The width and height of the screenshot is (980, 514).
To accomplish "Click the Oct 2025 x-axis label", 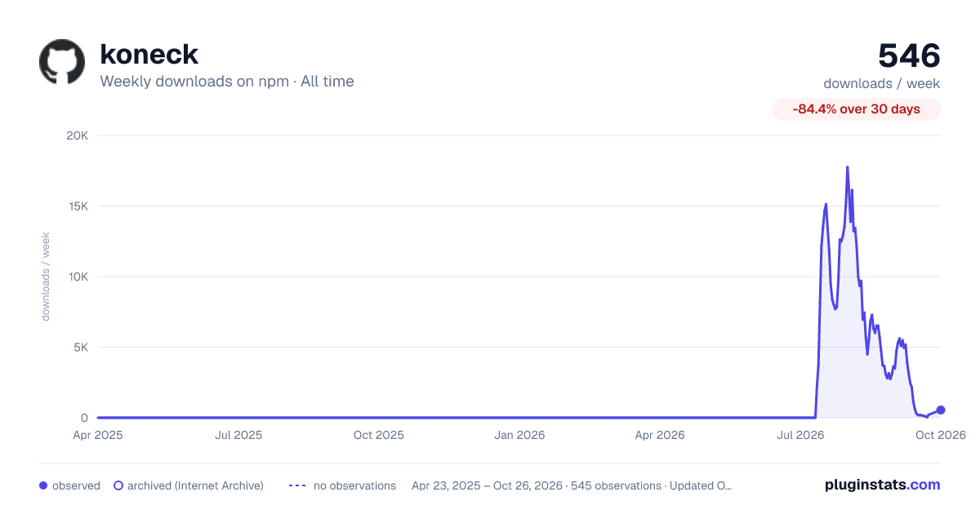I will click(x=379, y=435).
